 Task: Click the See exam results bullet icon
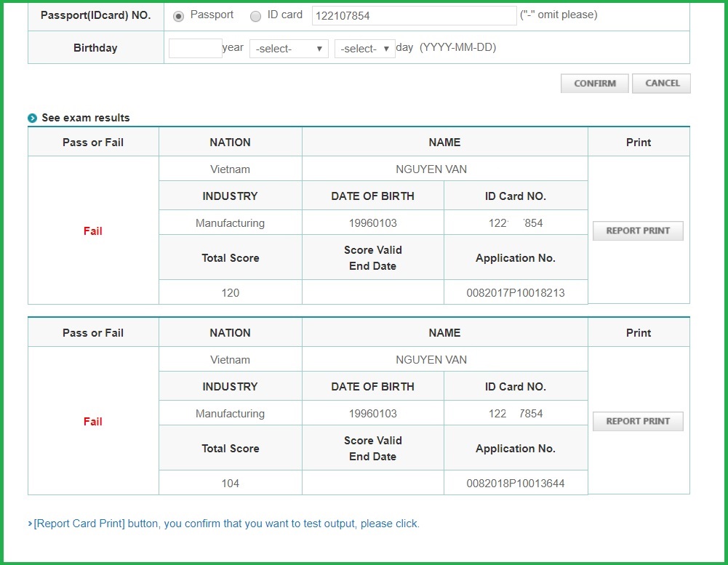(x=32, y=118)
